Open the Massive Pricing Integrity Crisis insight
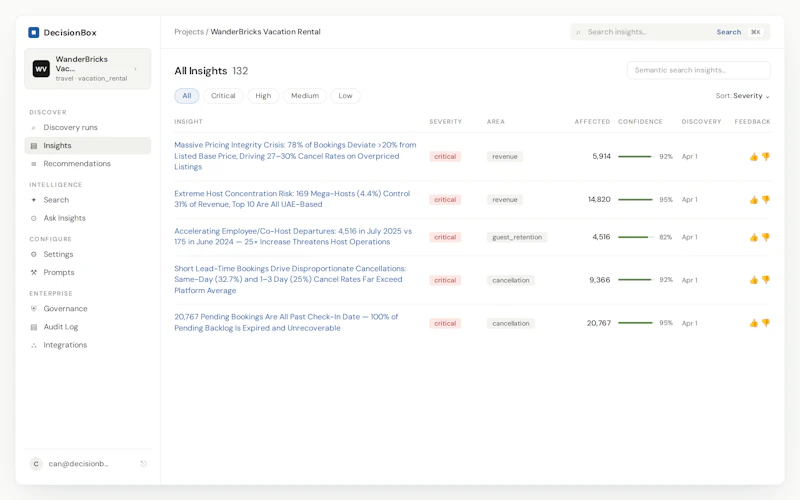800x500 pixels. click(x=295, y=156)
